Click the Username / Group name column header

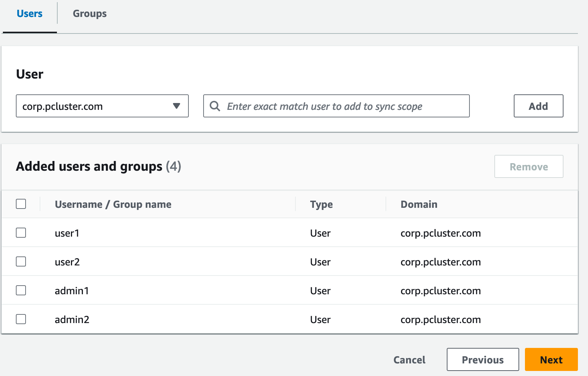coord(113,204)
